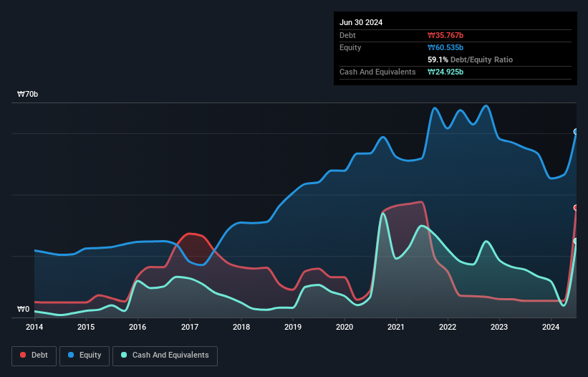Viewport: 588px width, 377px height.
Task: Click the ₩35.767b debt value
Action: [445, 35]
